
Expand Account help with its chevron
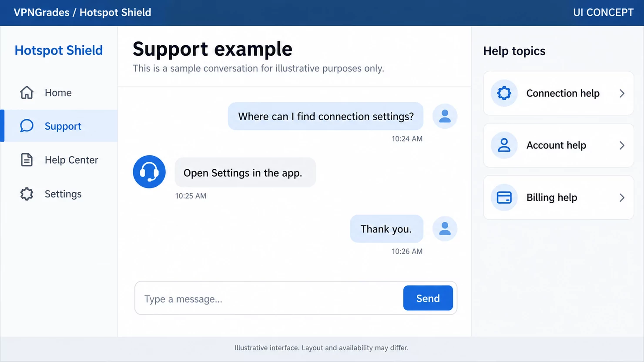(x=622, y=145)
